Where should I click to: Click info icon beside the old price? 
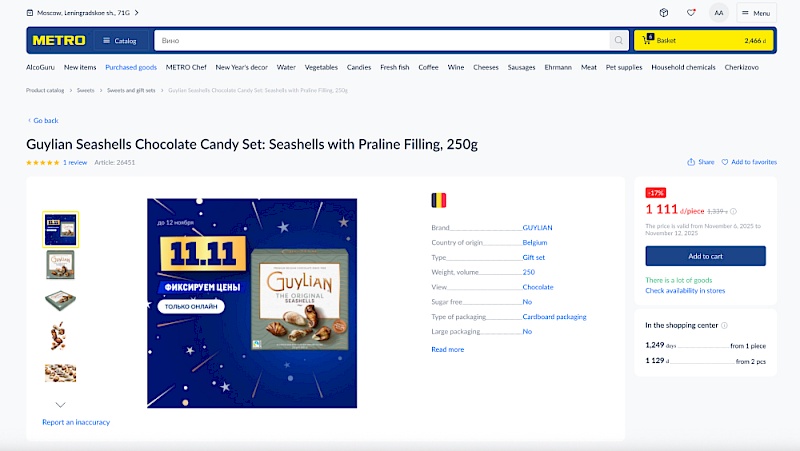point(733,211)
